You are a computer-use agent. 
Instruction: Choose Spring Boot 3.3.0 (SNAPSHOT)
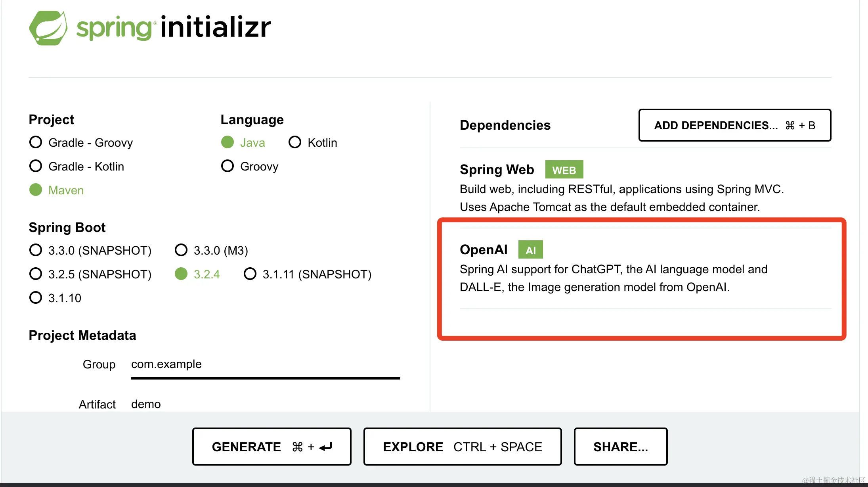pyautogui.click(x=90, y=250)
